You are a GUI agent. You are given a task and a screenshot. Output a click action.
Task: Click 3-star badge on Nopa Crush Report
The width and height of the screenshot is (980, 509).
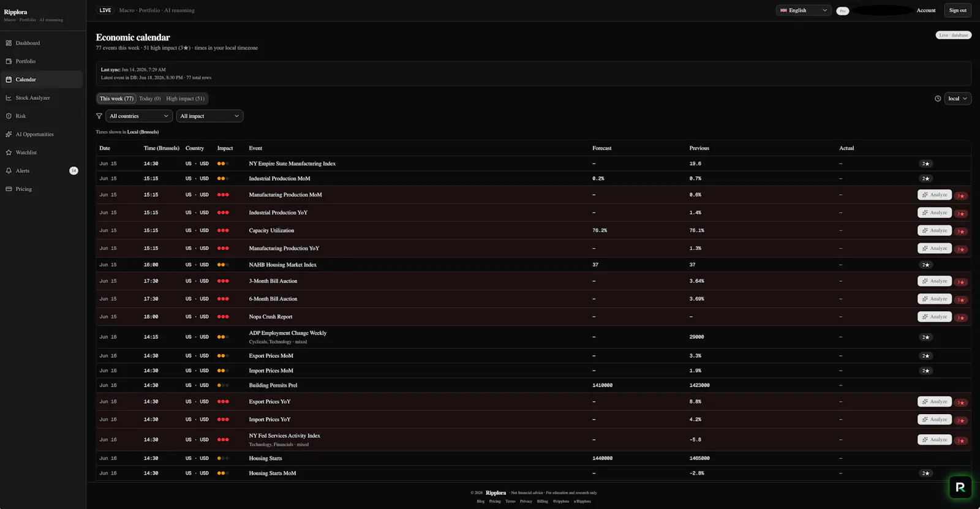pos(961,318)
